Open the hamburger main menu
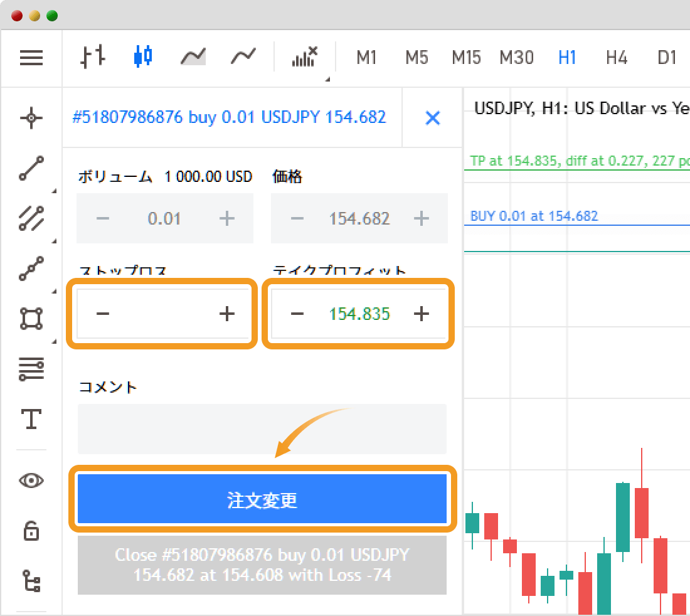 [x=31, y=58]
